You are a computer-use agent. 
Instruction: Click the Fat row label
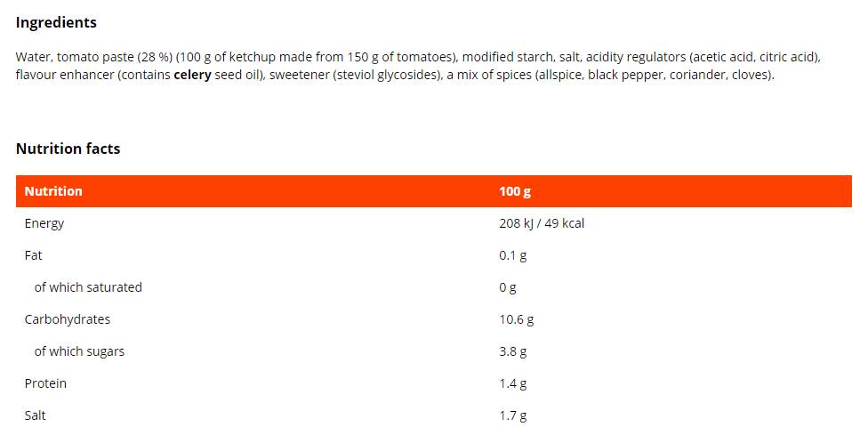pyautogui.click(x=34, y=255)
